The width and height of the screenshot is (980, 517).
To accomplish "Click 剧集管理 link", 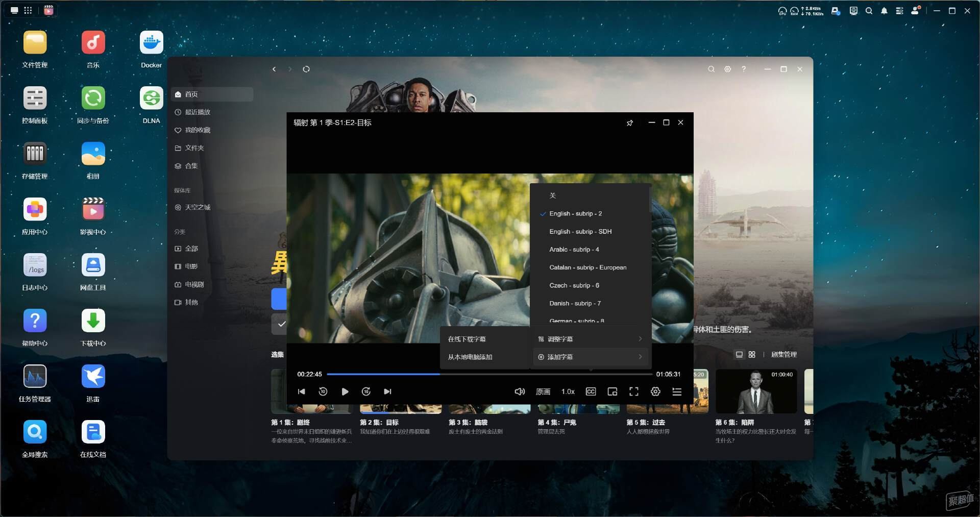I will pos(783,354).
